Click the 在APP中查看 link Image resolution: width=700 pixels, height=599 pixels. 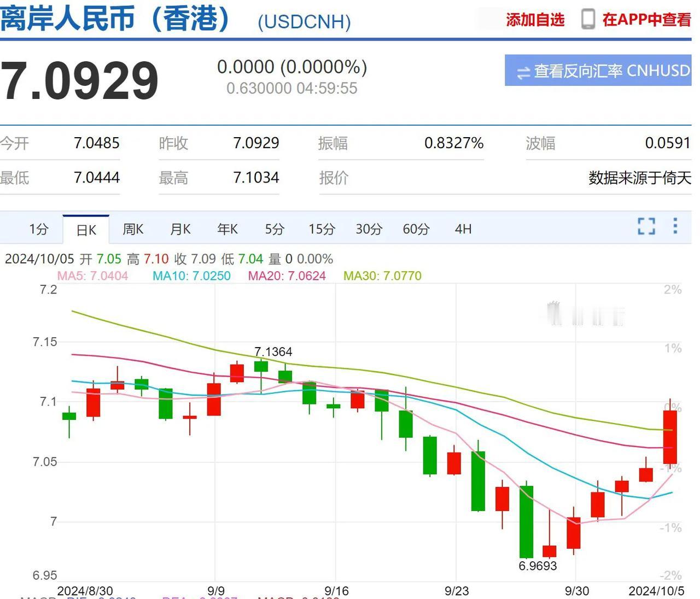click(x=647, y=20)
